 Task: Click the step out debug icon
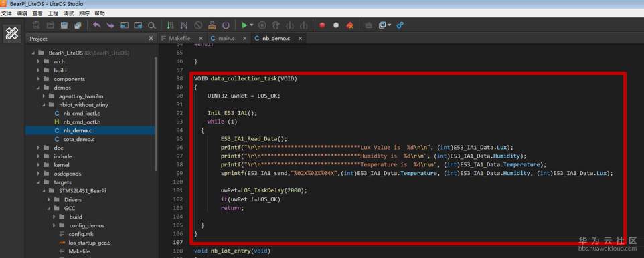(303, 25)
